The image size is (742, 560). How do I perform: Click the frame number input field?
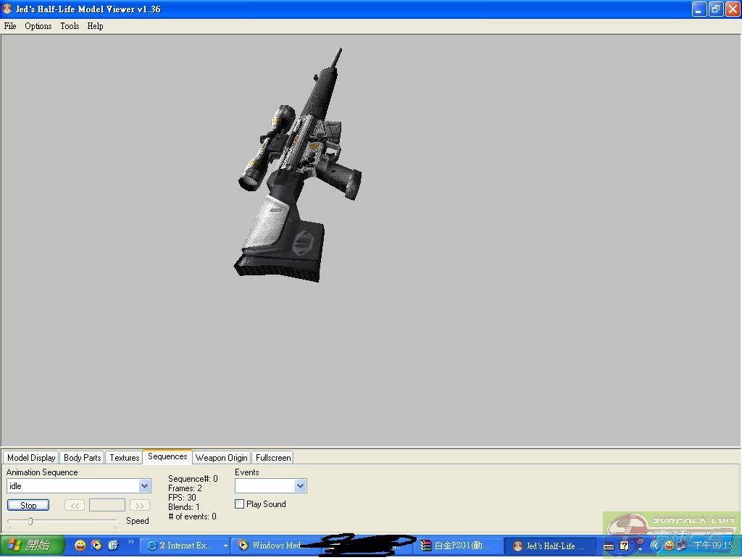[107, 506]
